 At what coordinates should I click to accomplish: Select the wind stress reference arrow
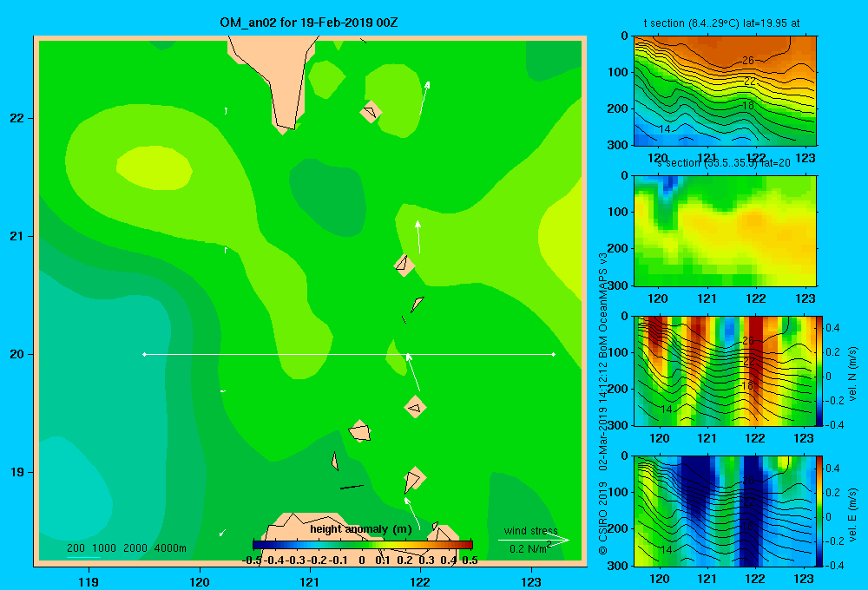coord(534,541)
